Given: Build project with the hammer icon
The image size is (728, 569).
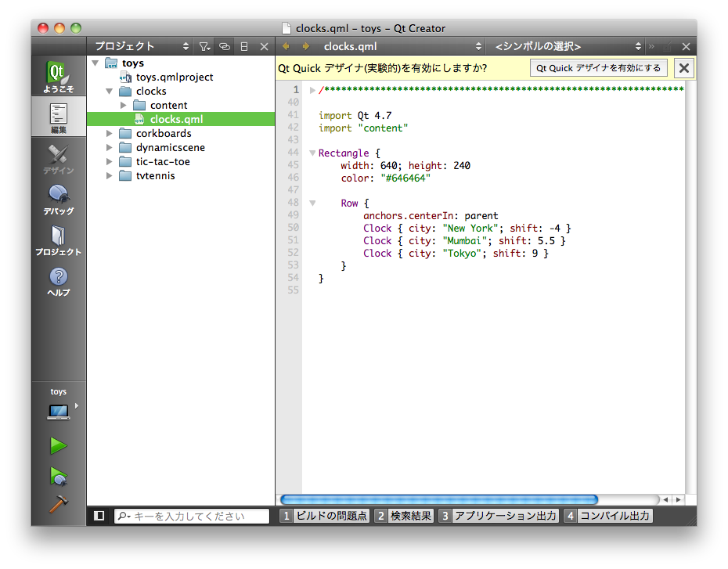Looking at the screenshot, I should coord(59,504).
